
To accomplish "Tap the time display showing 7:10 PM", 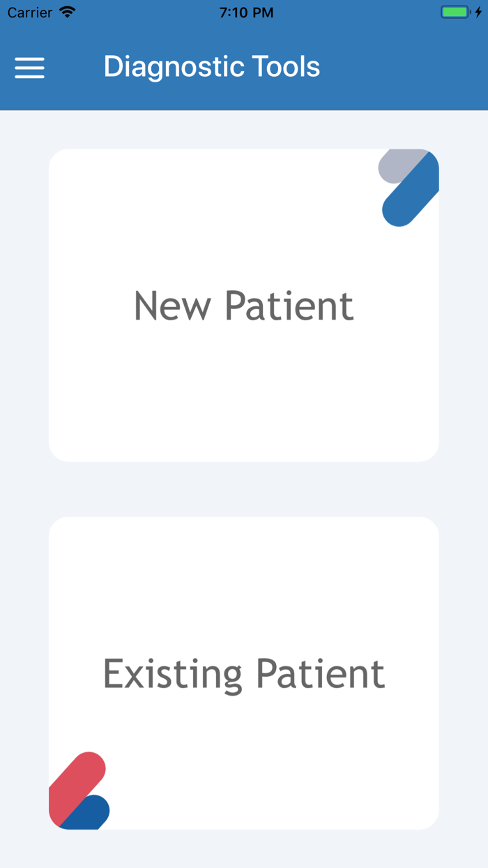I will [247, 11].
